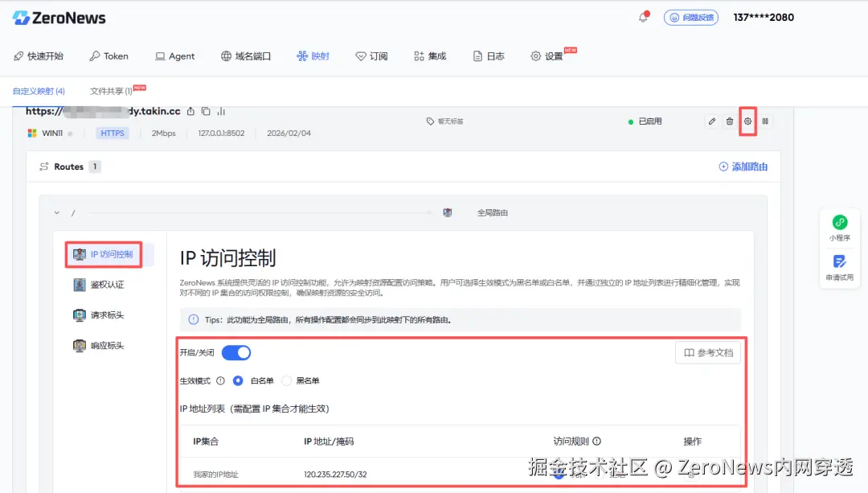This screenshot has height=493, width=868.
Task: Copy the mapping URL with copy icon
Action: tap(206, 111)
